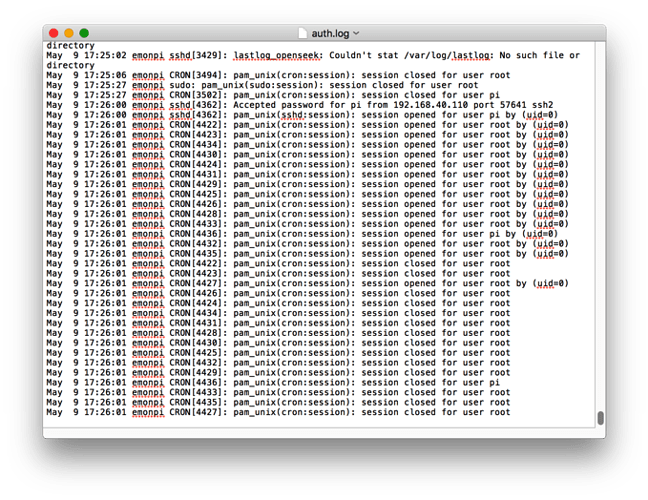Minimize the window using the yellow button
648x500 pixels.
click(69, 33)
